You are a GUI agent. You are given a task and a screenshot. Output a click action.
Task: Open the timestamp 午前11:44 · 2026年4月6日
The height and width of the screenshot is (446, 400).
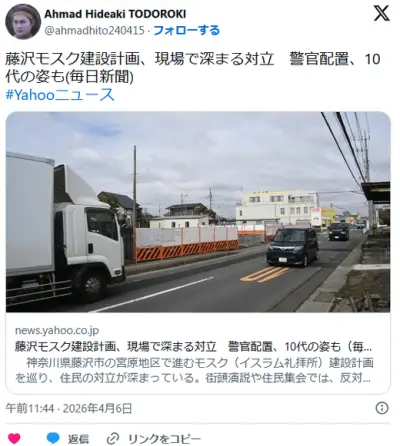tap(69, 408)
